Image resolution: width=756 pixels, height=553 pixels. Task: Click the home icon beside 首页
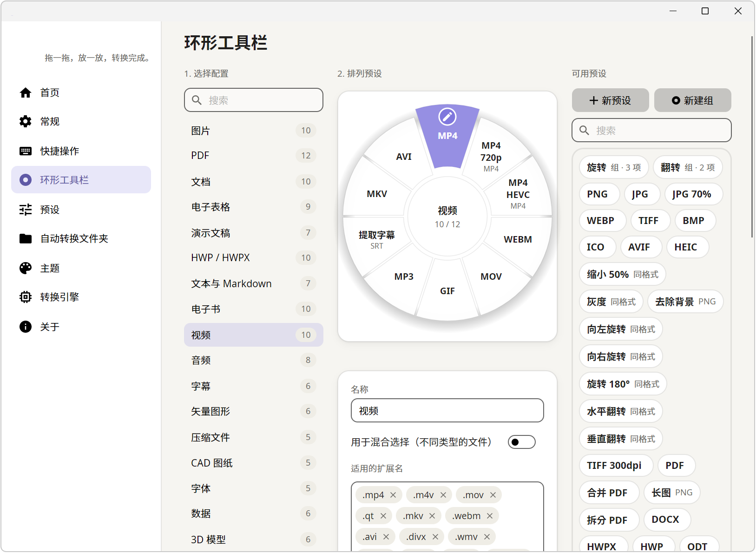26,92
